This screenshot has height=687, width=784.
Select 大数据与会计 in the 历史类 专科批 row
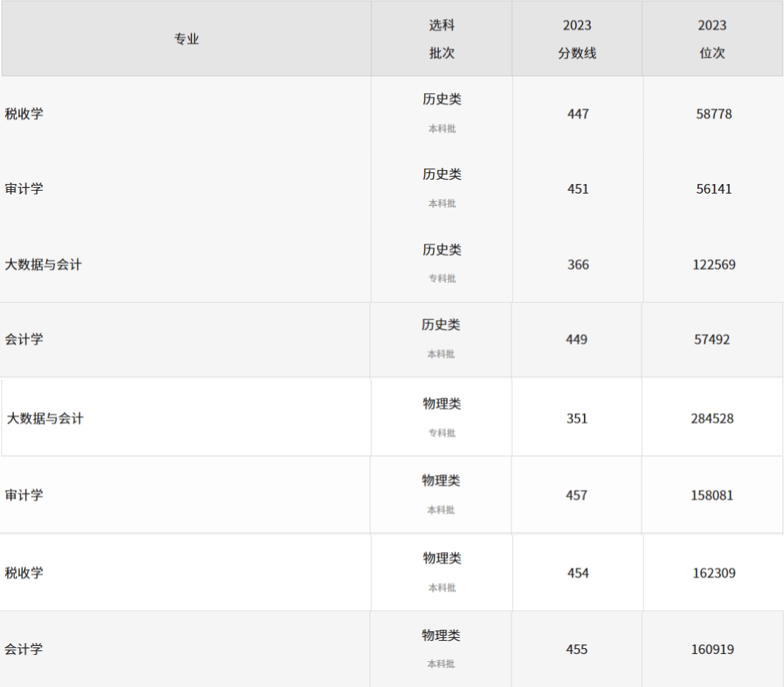click(43, 265)
